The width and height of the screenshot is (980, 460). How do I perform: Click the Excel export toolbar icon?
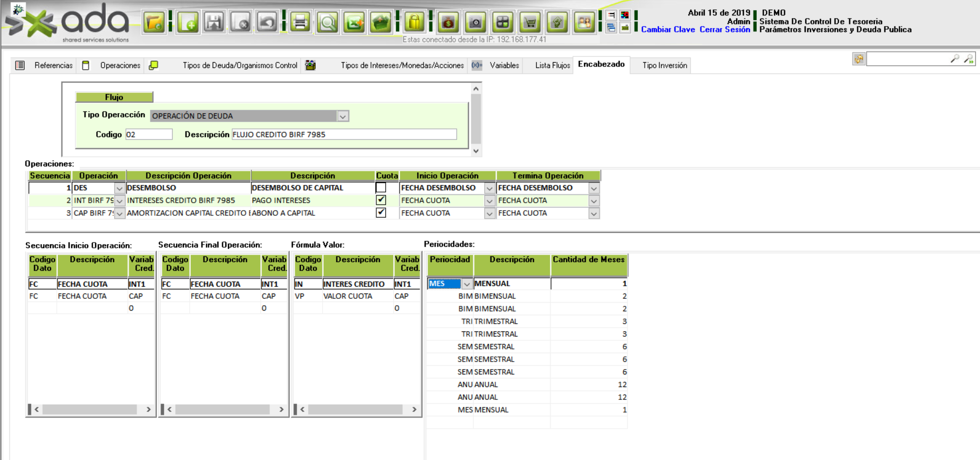[354, 22]
